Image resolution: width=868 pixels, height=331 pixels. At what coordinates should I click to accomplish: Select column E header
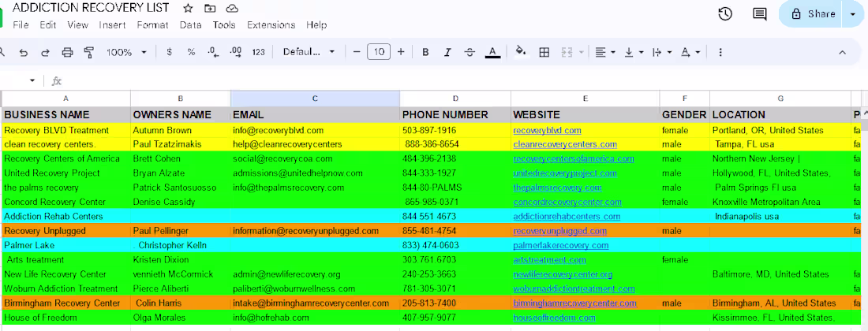pyautogui.click(x=586, y=99)
